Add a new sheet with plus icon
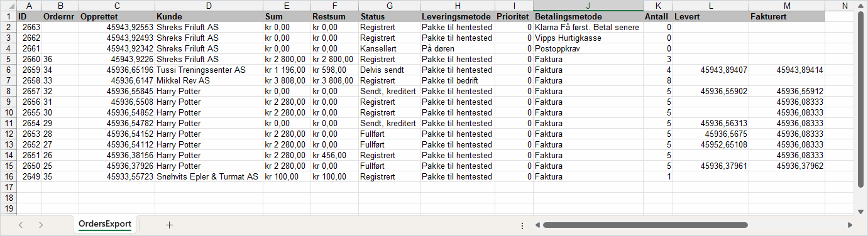 [x=169, y=225]
